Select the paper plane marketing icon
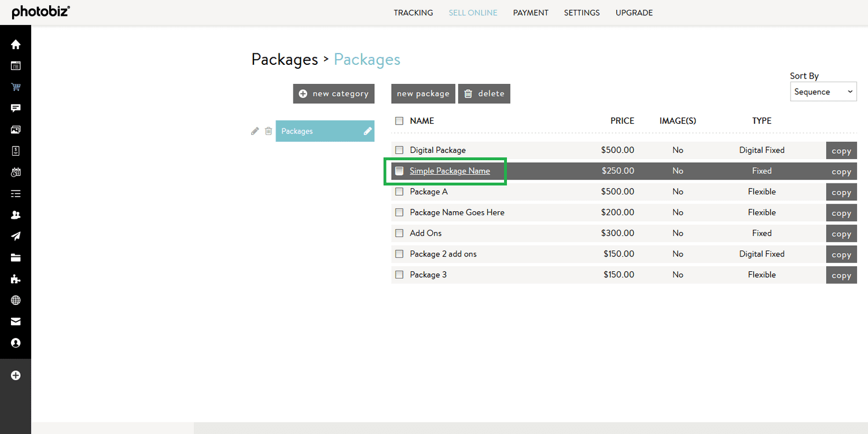 [x=16, y=236]
